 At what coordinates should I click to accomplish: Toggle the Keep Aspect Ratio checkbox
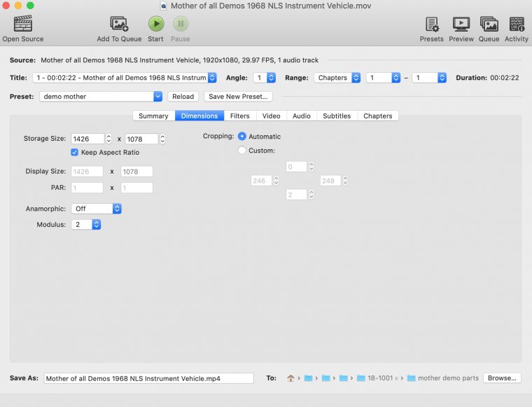tap(74, 153)
